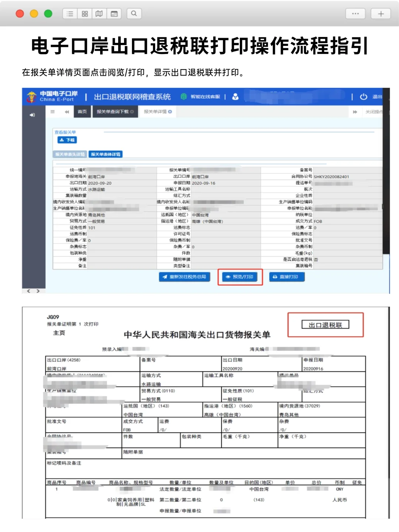
Task: Open the hamburger menu in the tab bar
Action: (x=53, y=112)
